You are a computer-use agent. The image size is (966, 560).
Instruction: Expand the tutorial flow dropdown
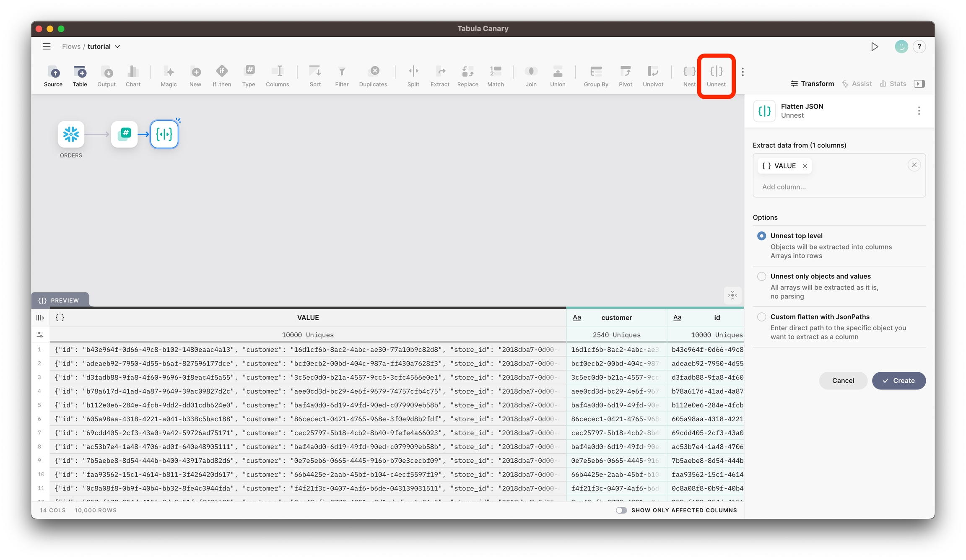tap(117, 47)
